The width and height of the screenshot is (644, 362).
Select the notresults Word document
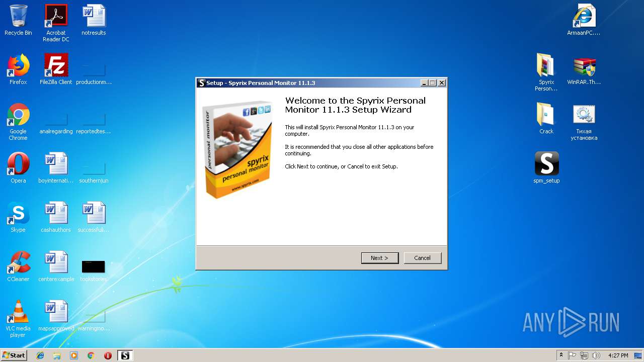[x=94, y=20]
